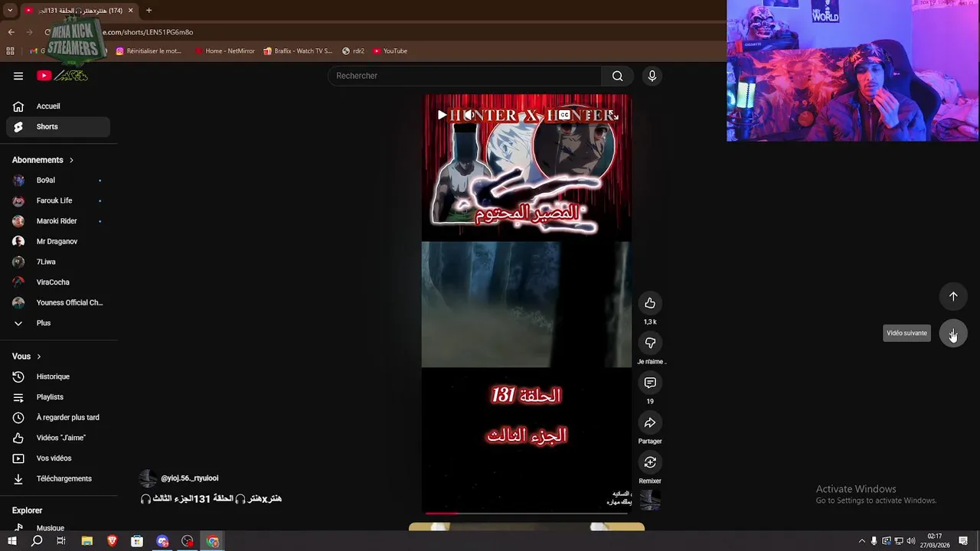Open Windows taskbar search

coord(37,541)
